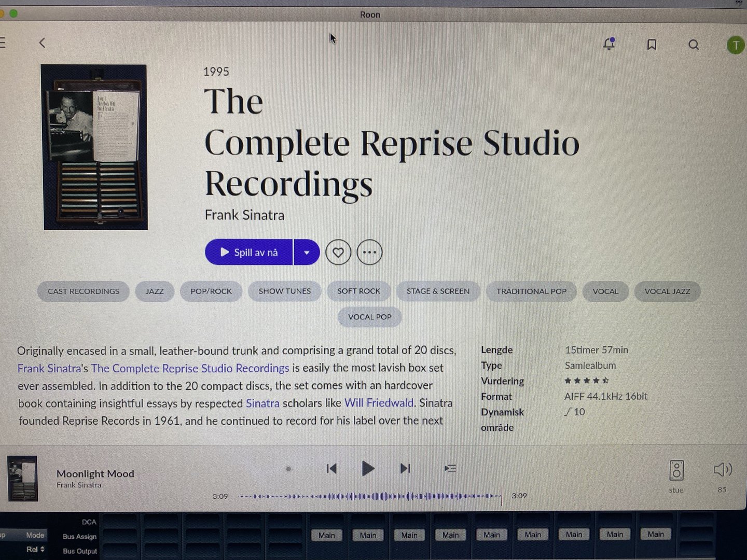
Task: Open artist Frank Sinatra below the album title
Action: coord(244,215)
